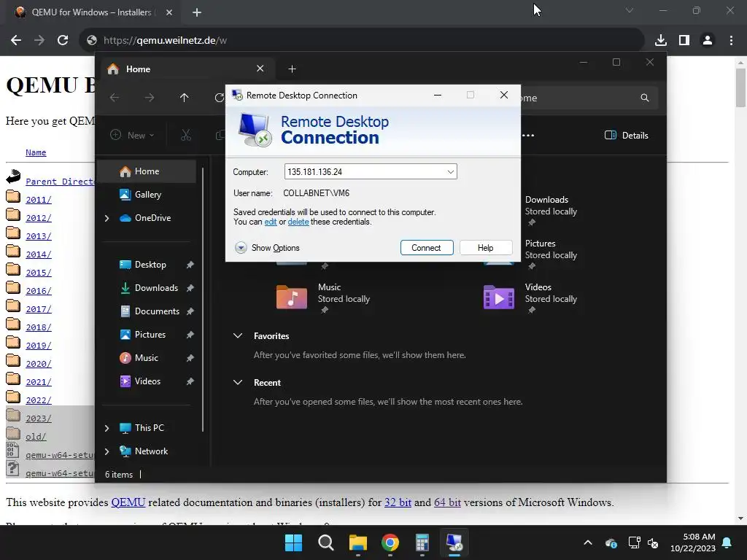The width and height of the screenshot is (747, 560).
Task: Open the New menu in File Explorer
Action: tap(133, 135)
